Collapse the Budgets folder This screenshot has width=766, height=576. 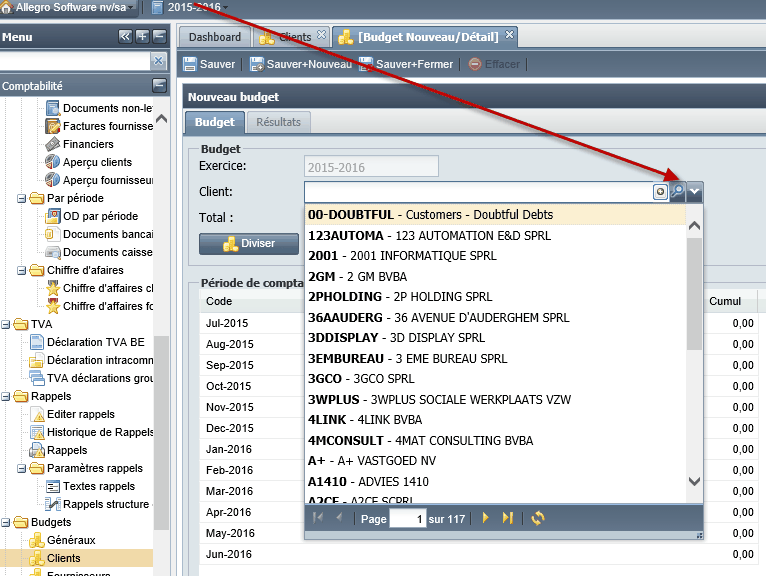tap(5, 522)
